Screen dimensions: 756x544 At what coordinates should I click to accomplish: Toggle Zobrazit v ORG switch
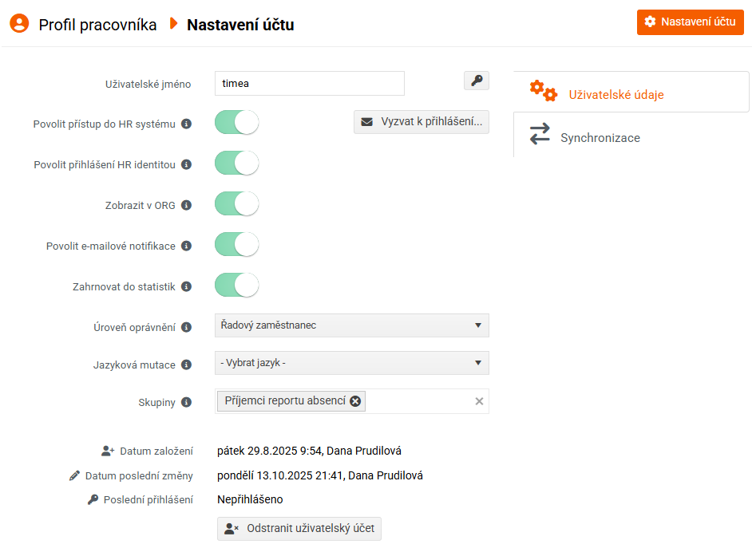[237, 203]
